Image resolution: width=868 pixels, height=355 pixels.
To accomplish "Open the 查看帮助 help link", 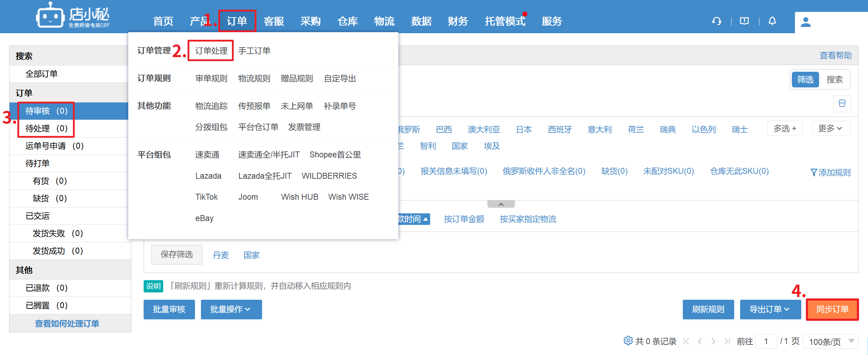I will (x=836, y=55).
